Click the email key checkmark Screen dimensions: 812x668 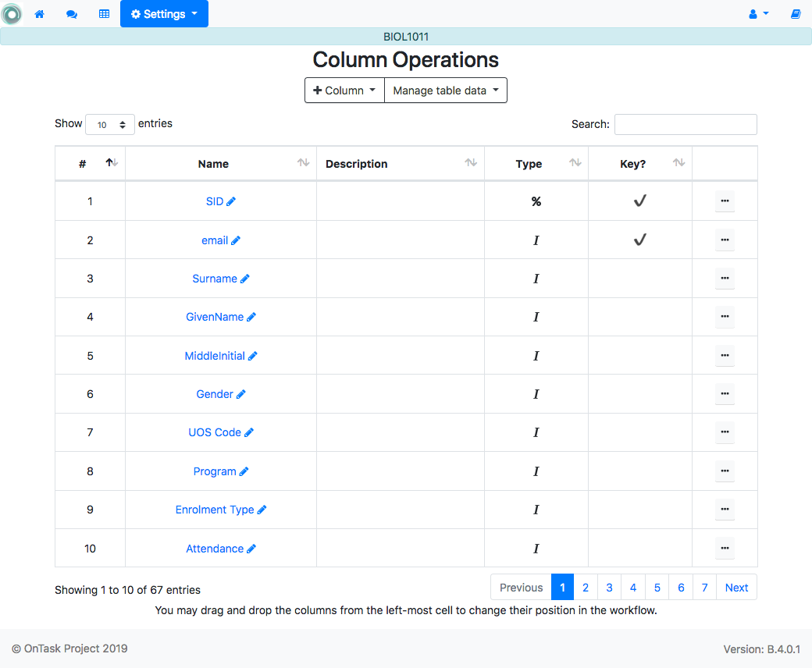(640, 240)
